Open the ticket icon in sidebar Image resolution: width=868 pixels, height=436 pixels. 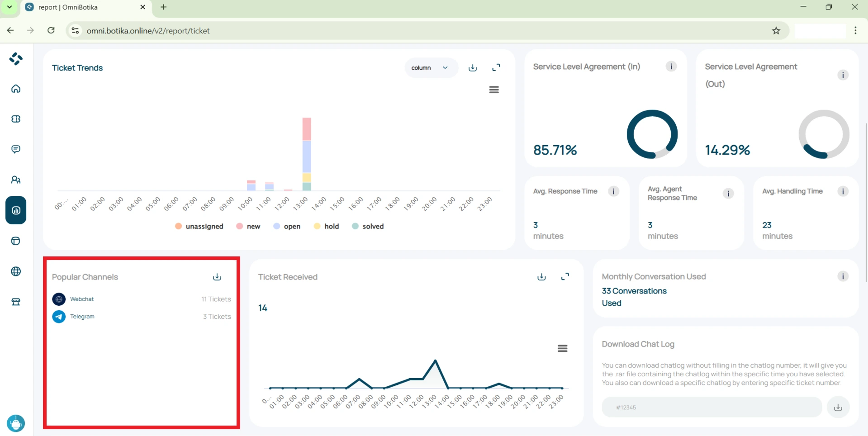tap(16, 119)
